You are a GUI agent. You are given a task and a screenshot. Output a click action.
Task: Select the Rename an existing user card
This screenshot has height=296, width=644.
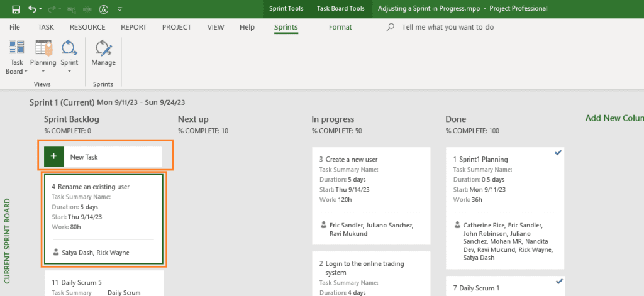coord(104,219)
